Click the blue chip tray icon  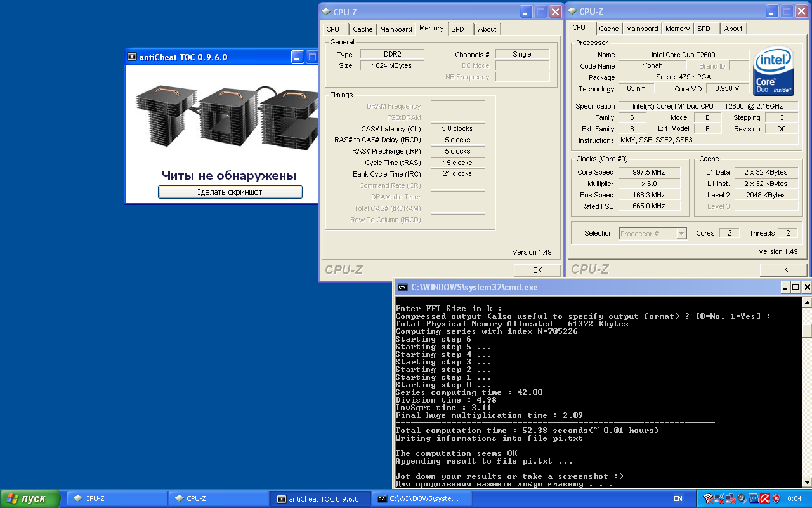pos(752,498)
